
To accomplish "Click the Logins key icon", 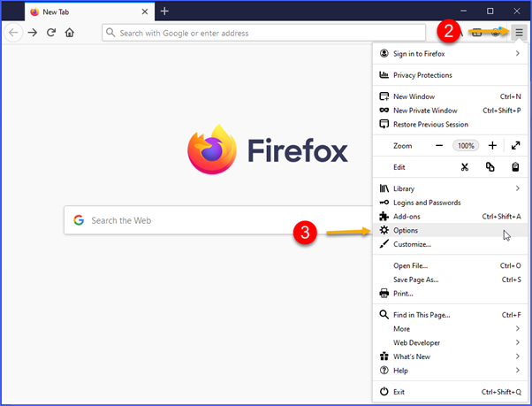I will 384,203.
